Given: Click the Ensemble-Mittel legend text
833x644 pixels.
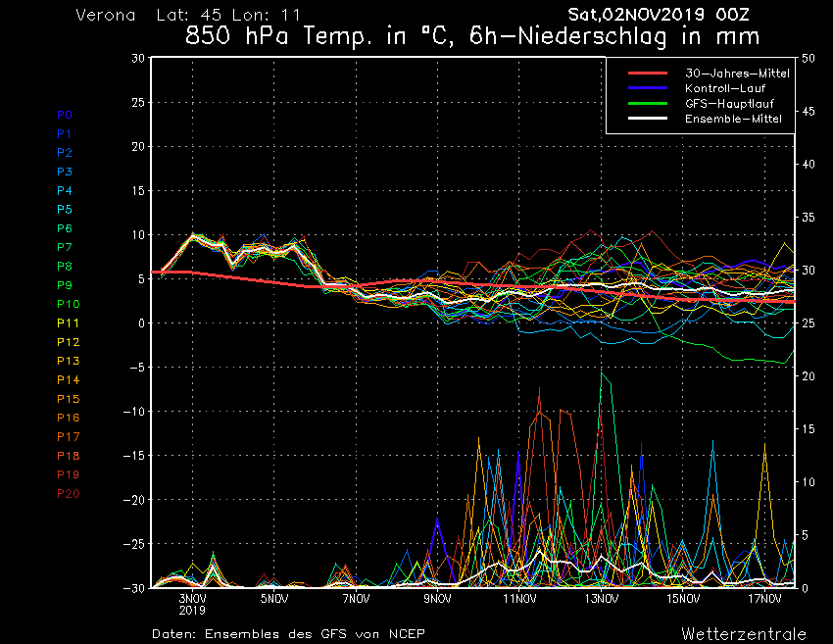Looking at the screenshot, I should [733, 119].
